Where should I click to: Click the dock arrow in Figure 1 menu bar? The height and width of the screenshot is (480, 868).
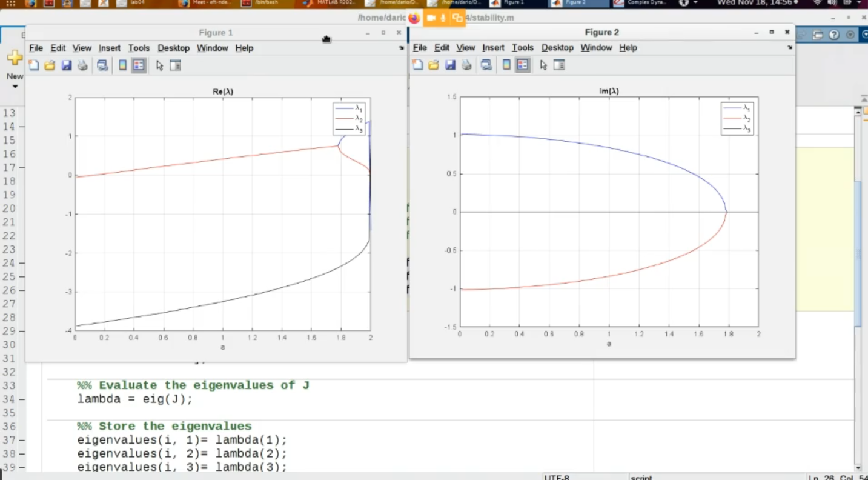(401, 48)
